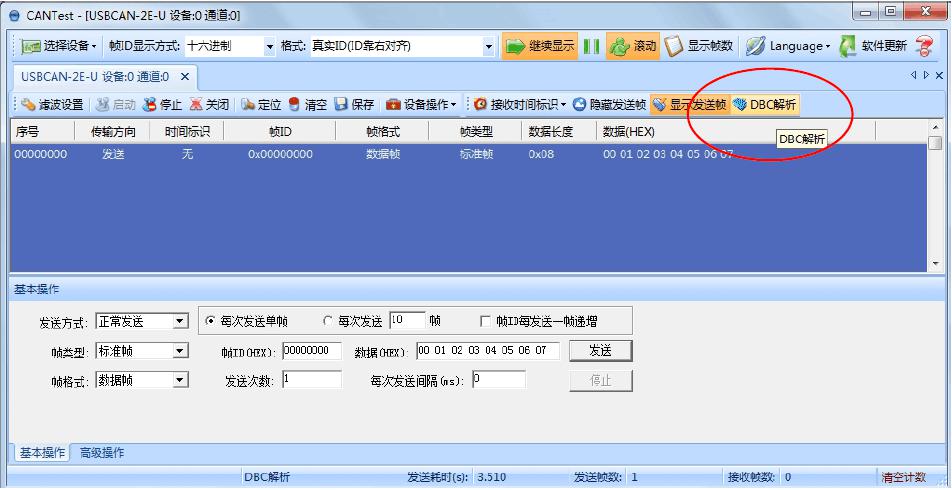Select the USBCAN-2E-U 设备:0 通道:0 tab
The height and width of the screenshot is (490, 952).
pyautogui.click(x=94, y=76)
